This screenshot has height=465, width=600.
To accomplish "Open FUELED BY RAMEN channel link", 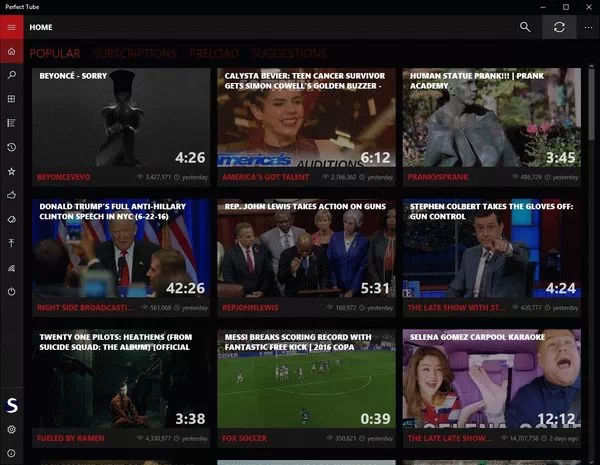I will coord(70,438).
